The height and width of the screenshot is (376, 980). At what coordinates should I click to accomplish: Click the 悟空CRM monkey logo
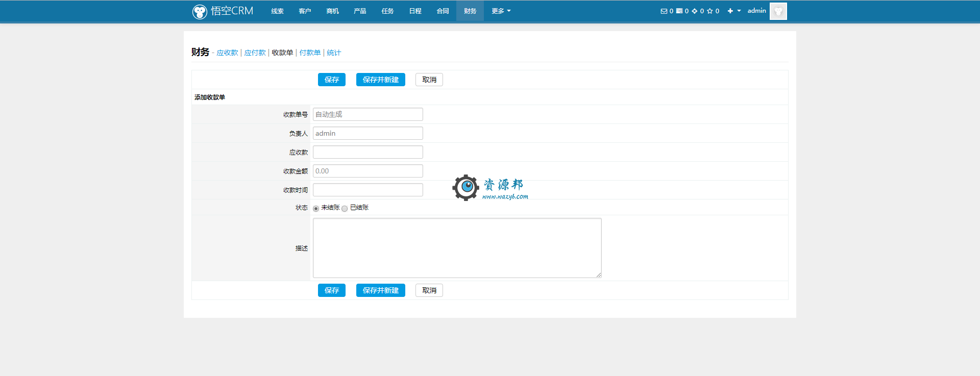click(x=200, y=11)
